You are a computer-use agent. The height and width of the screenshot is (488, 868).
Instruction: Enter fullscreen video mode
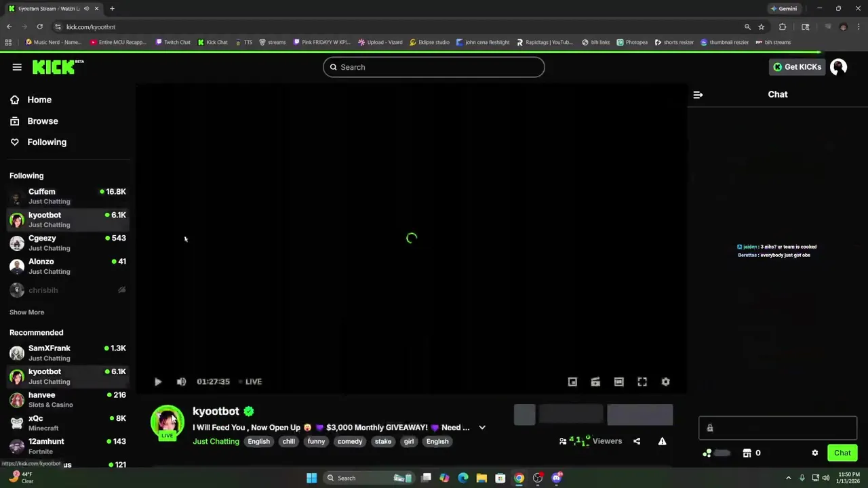point(642,382)
